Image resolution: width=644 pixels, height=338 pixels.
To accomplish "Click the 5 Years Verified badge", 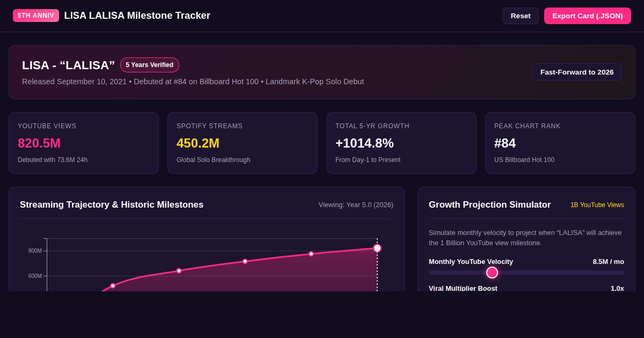I will pos(150,65).
